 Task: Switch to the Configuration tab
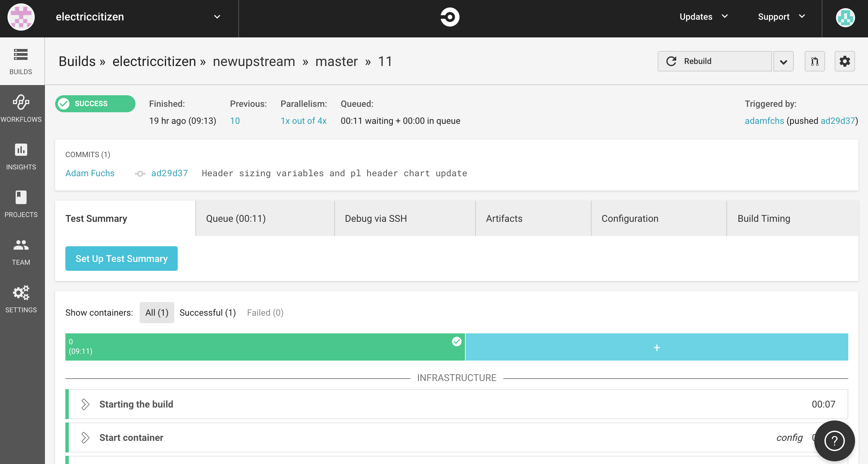(659, 218)
